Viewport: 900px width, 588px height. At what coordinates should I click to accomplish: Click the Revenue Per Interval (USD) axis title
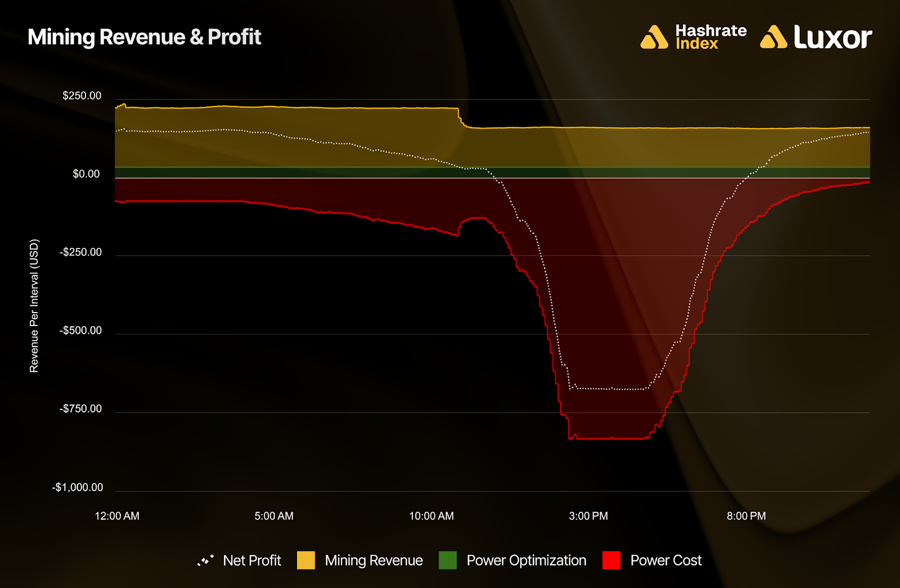[x=34, y=306]
